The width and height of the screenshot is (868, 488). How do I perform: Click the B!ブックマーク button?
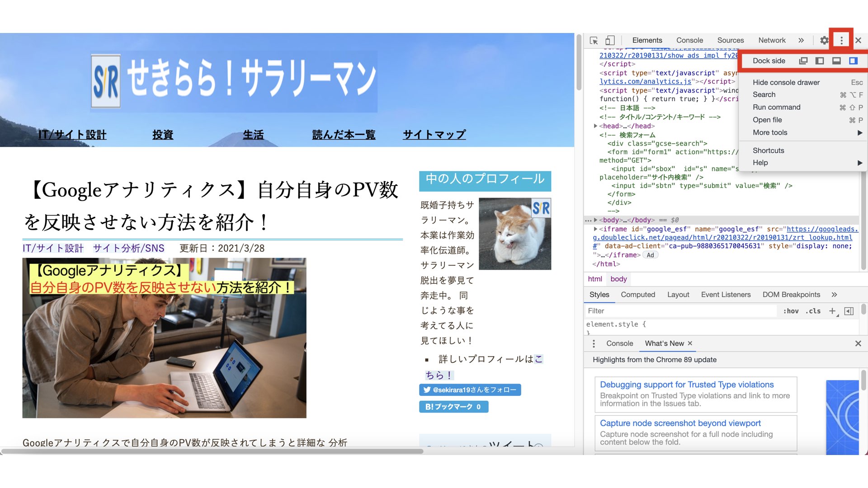pos(453,407)
